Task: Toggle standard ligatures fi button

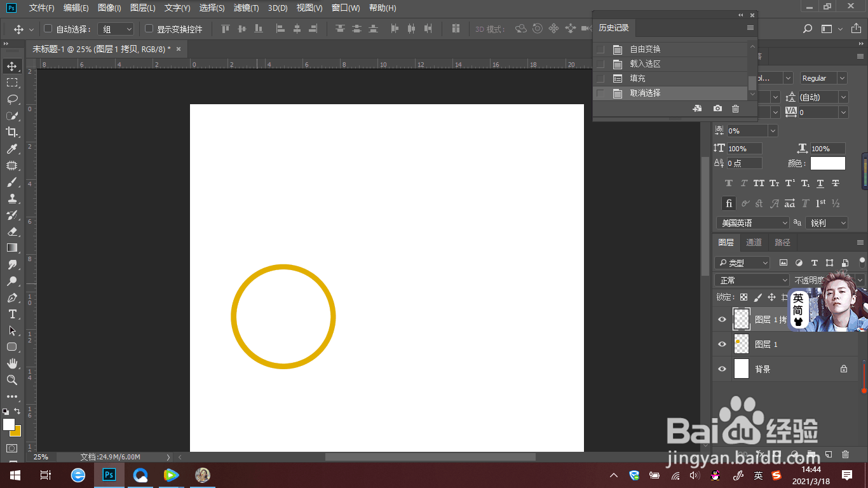Action: coord(729,204)
